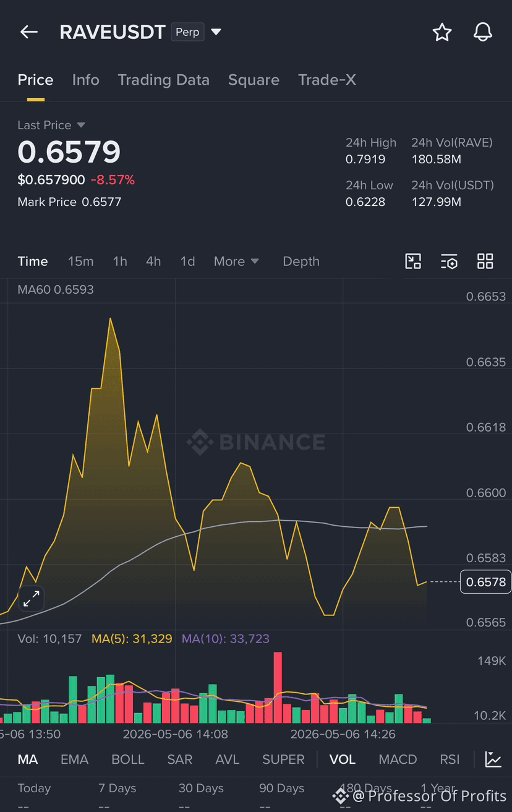Open the Trading Data tab
Screen dimensions: 512x812
pos(163,80)
